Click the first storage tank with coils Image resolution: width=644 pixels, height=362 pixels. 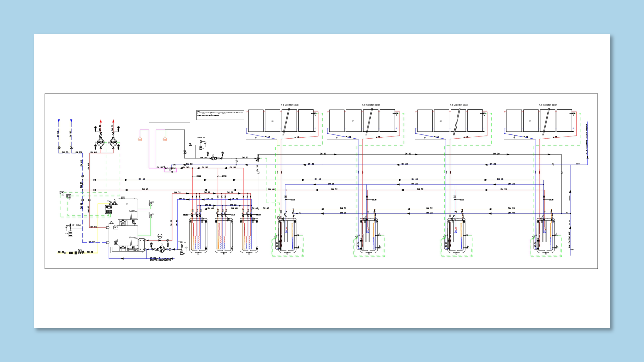point(198,235)
